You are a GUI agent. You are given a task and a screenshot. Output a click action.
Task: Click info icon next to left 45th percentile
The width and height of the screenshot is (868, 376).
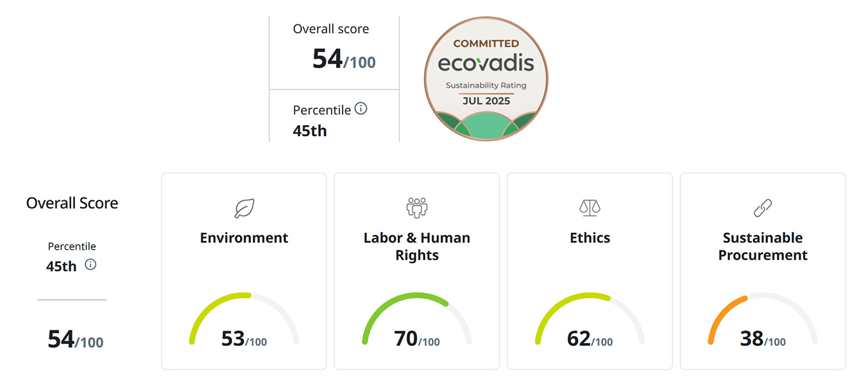click(90, 264)
